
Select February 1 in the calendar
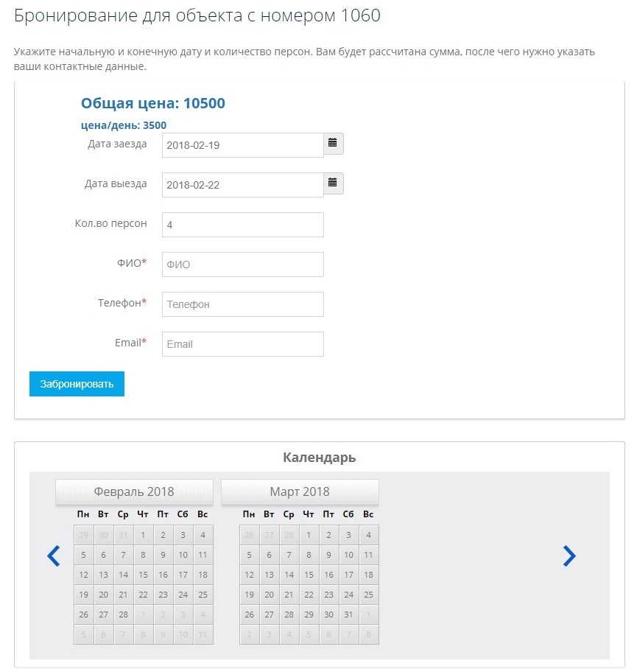pos(144,535)
